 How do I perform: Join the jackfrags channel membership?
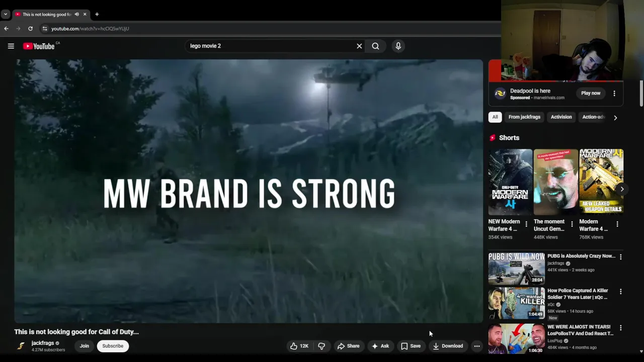tap(84, 346)
